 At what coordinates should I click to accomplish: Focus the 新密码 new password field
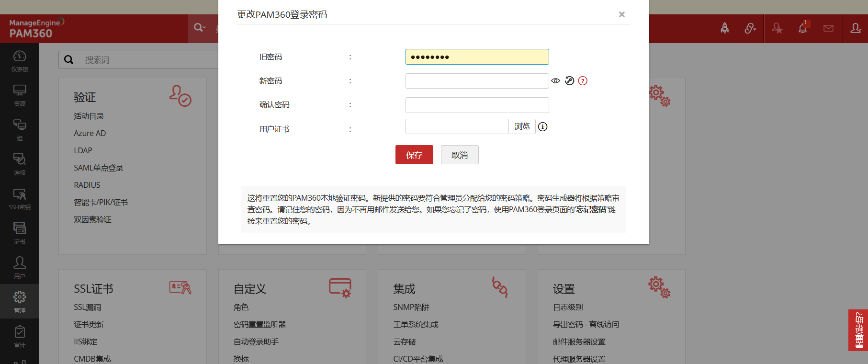[477, 81]
